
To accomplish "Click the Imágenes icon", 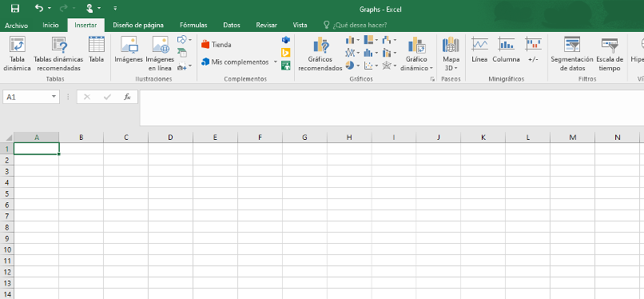I will 129,50.
